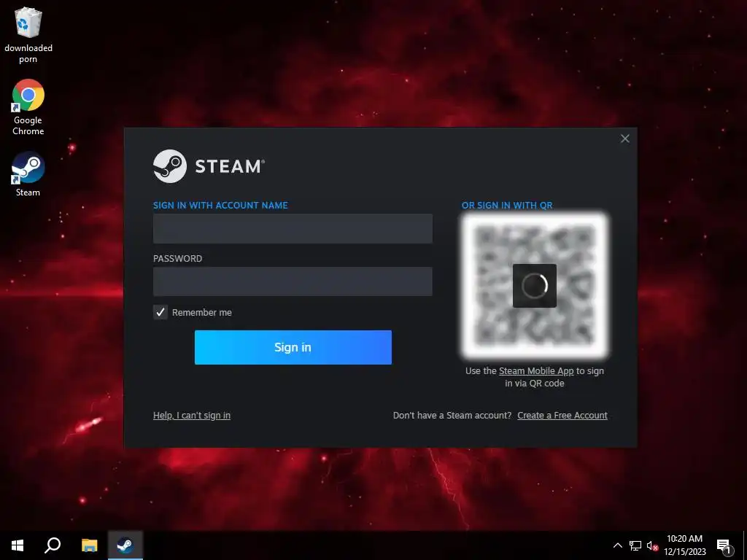Viewport: 747px width, 560px height.
Task: Open taskbar Search magnifier
Action: coord(53,545)
